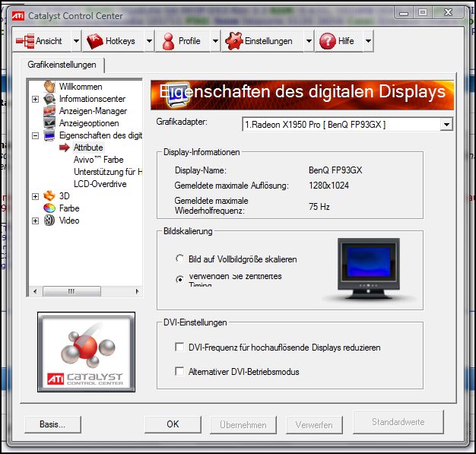Image resolution: width=476 pixels, height=454 pixels.
Task: Open Willkommen page in tree
Action: (81, 87)
